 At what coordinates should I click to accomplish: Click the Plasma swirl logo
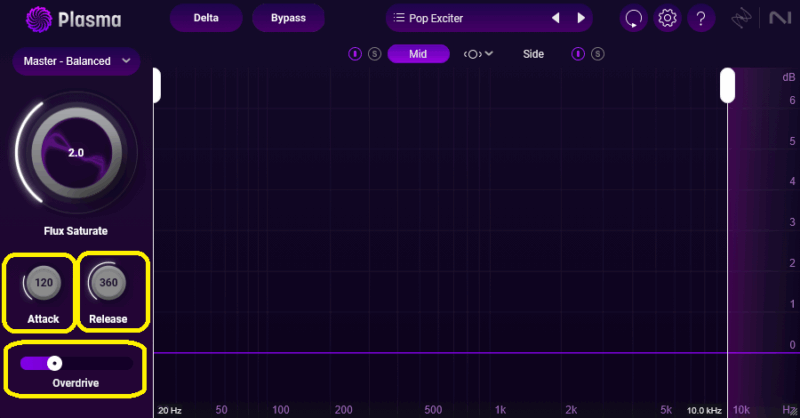40,18
